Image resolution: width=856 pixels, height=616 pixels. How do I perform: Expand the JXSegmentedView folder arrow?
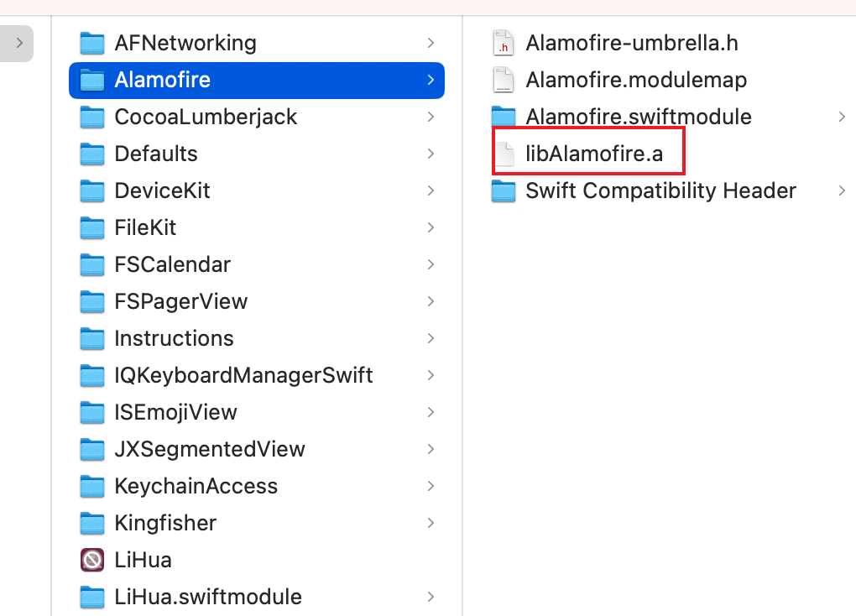[x=431, y=449]
